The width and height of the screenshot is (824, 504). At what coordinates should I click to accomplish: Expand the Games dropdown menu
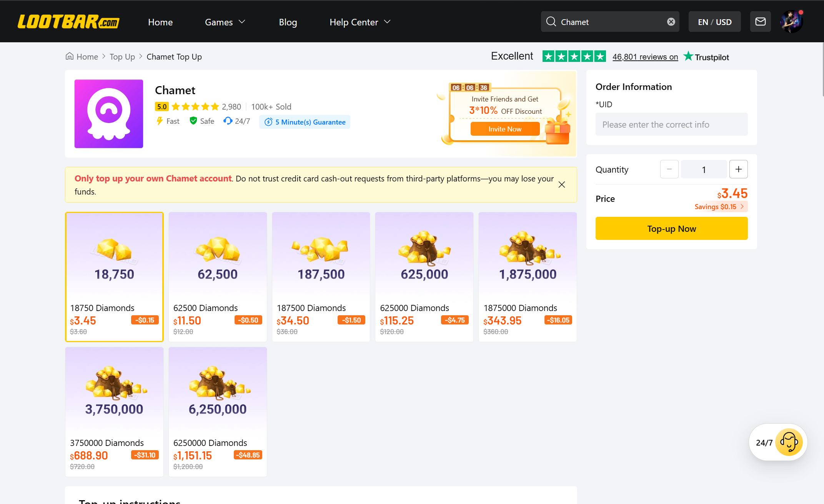click(225, 22)
